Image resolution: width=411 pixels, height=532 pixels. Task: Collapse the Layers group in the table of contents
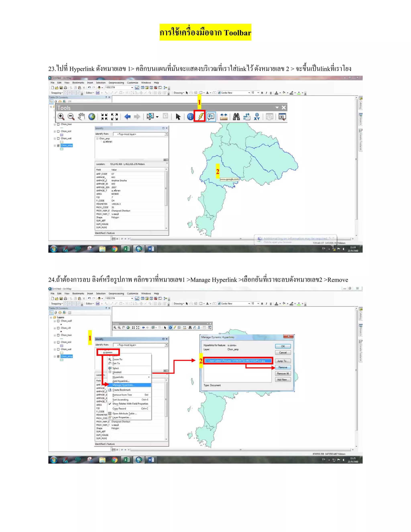point(51,317)
